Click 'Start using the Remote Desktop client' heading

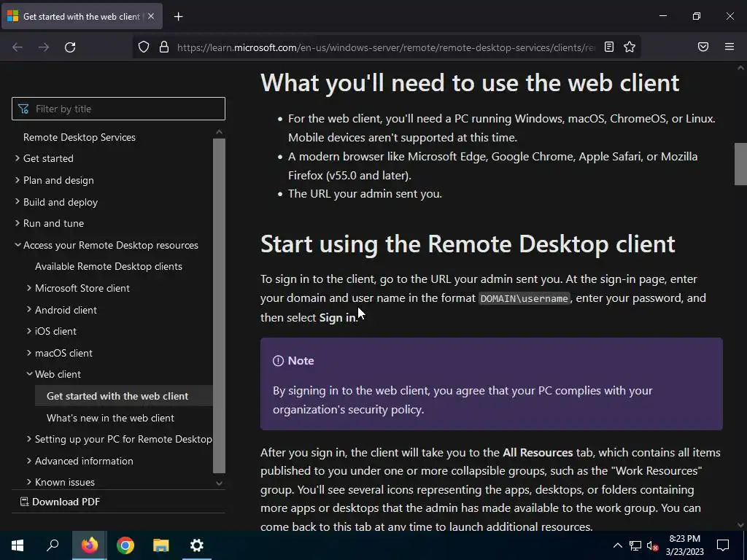468,244
